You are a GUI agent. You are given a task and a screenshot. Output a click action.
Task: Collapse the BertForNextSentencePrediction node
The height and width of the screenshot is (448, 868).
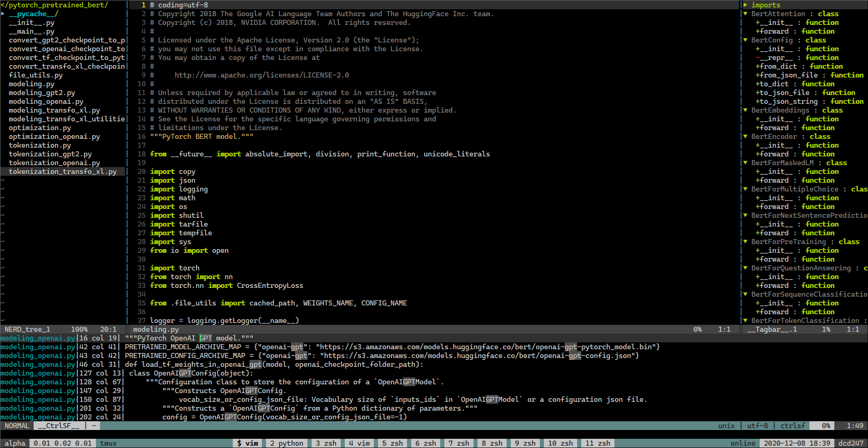point(745,215)
